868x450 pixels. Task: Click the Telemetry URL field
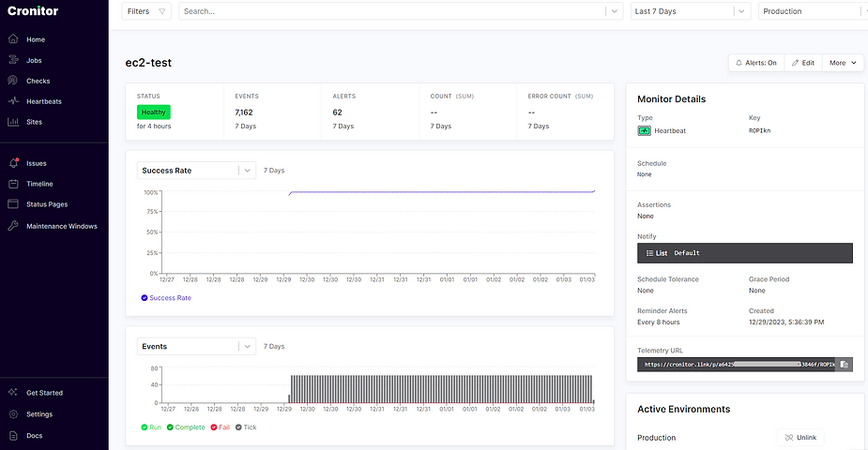(738, 365)
